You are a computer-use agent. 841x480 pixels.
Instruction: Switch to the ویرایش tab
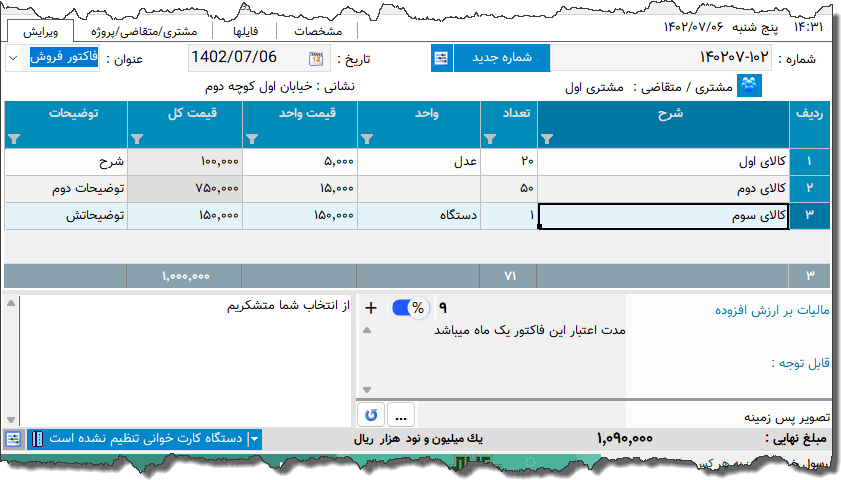pyautogui.click(x=41, y=32)
